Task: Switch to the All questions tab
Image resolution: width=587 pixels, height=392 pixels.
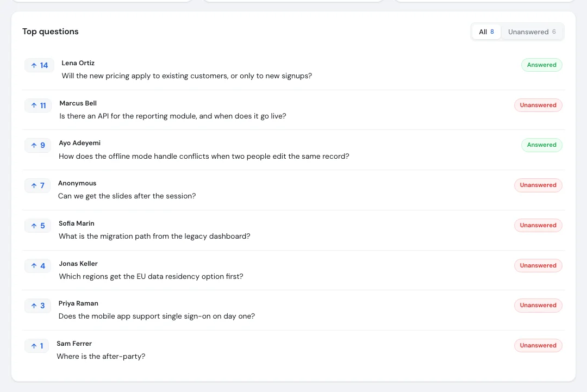Action: pyautogui.click(x=486, y=32)
